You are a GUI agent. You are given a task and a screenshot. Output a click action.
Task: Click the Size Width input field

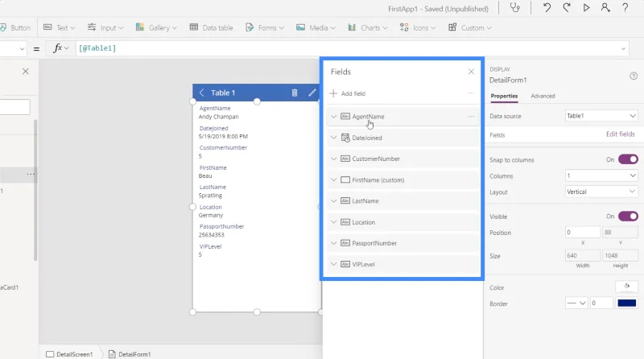pyautogui.click(x=582, y=255)
